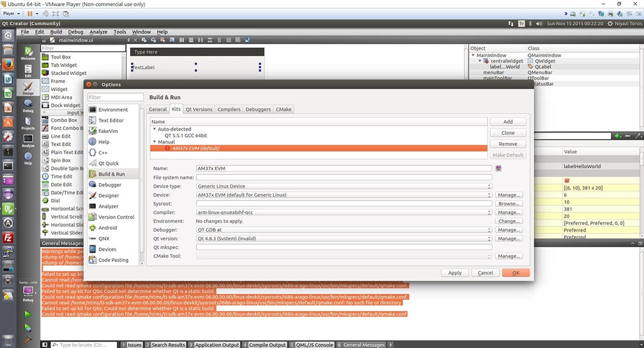Select the AM37x EVM kit row
The width and height of the screenshot is (644, 348).
[x=318, y=148]
